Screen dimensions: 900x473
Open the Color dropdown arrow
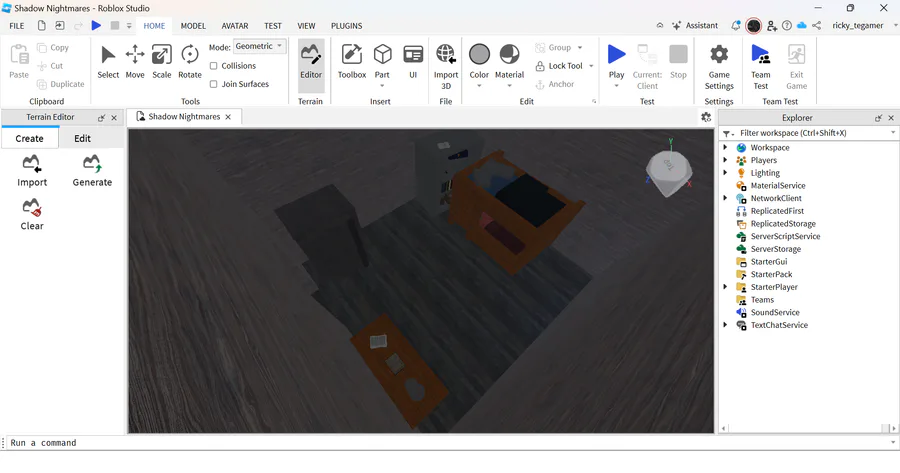pyautogui.click(x=479, y=86)
